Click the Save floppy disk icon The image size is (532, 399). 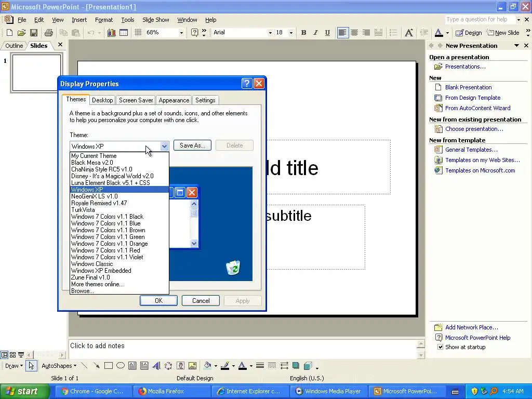point(34,33)
